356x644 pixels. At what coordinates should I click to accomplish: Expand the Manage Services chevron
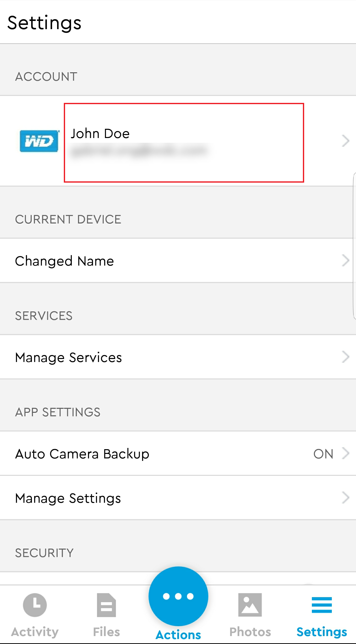click(346, 357)
